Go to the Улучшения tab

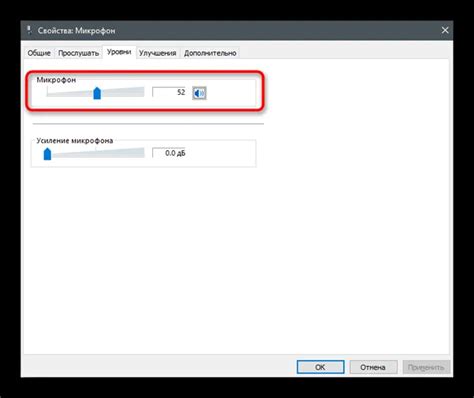(x=157, y=53)
